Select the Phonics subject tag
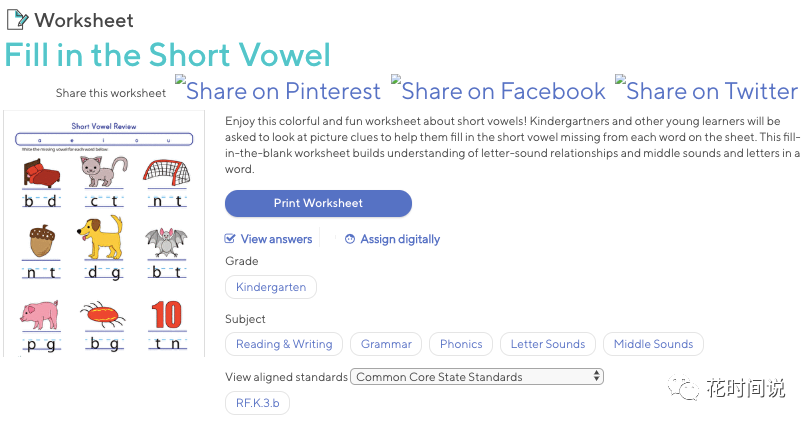The height and width of the screenshot is (424, 812). [x=461, y=344]
